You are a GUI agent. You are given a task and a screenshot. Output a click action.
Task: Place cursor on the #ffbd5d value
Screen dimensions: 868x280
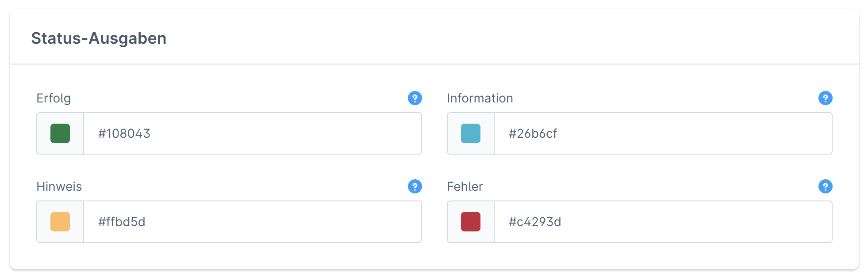point(122,222)
